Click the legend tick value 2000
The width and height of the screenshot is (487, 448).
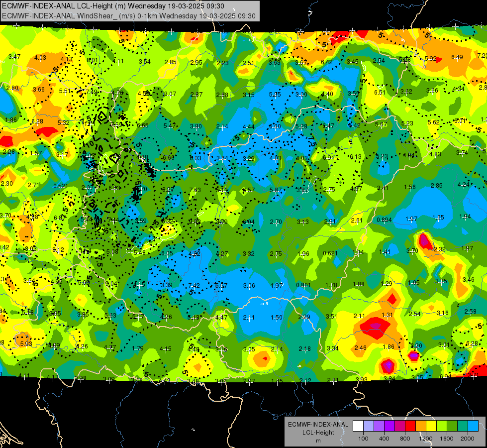coord(468,439)
